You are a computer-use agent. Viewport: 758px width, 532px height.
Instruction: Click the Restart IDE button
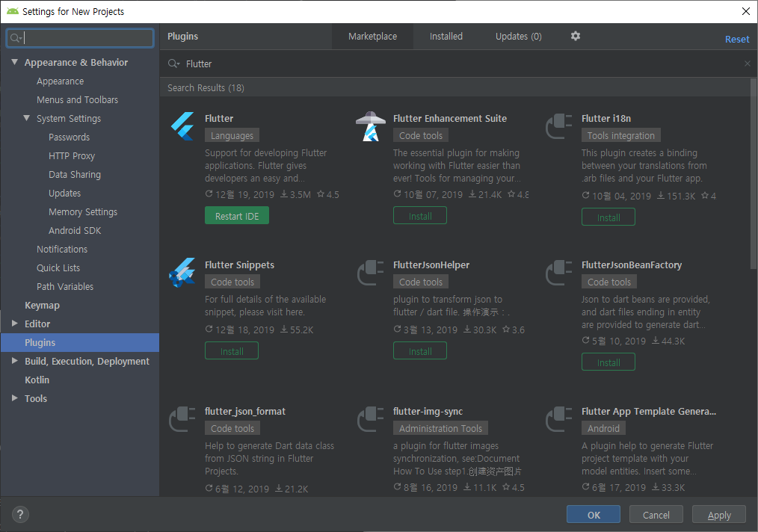pyautogui.click(x=237, y=215)
